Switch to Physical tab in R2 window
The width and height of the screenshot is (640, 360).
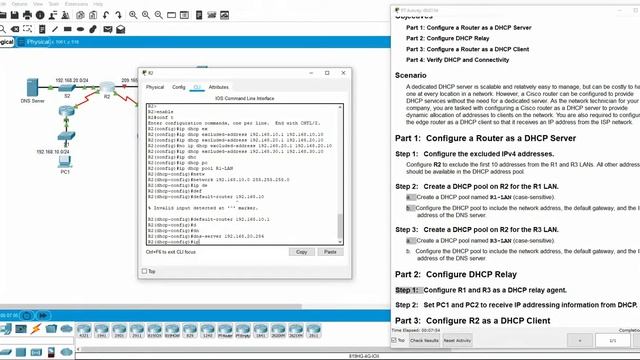(x=155, y=87)
